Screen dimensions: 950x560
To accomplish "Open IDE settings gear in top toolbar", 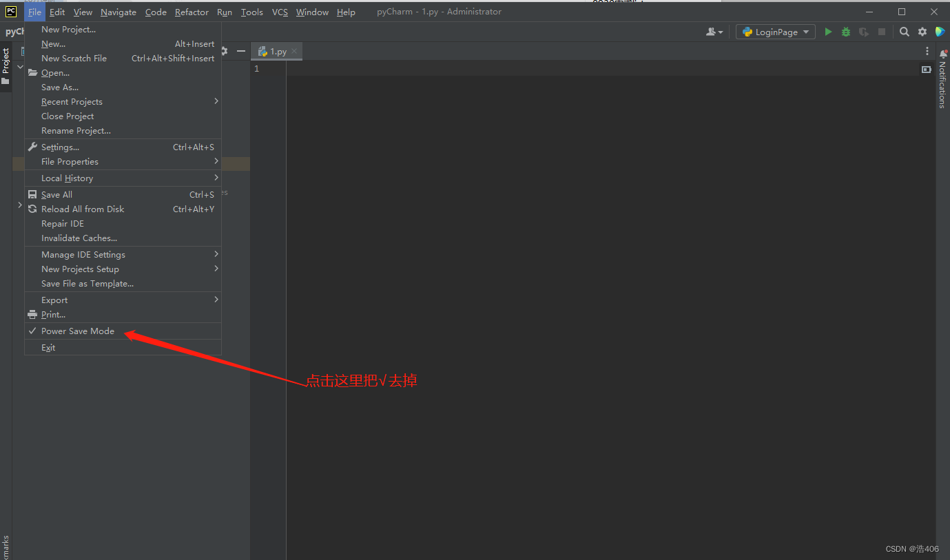I will tap(922, 32).
